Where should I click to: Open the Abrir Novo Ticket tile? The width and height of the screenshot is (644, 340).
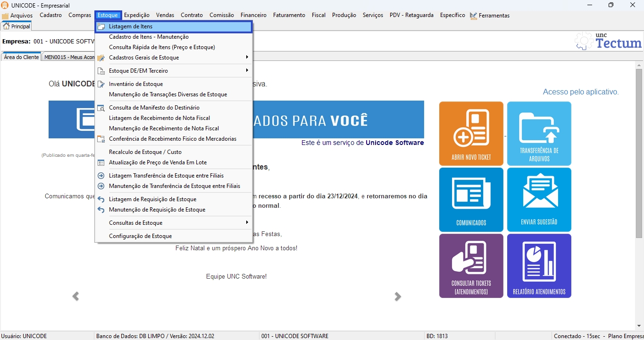[x=471, y=133]
